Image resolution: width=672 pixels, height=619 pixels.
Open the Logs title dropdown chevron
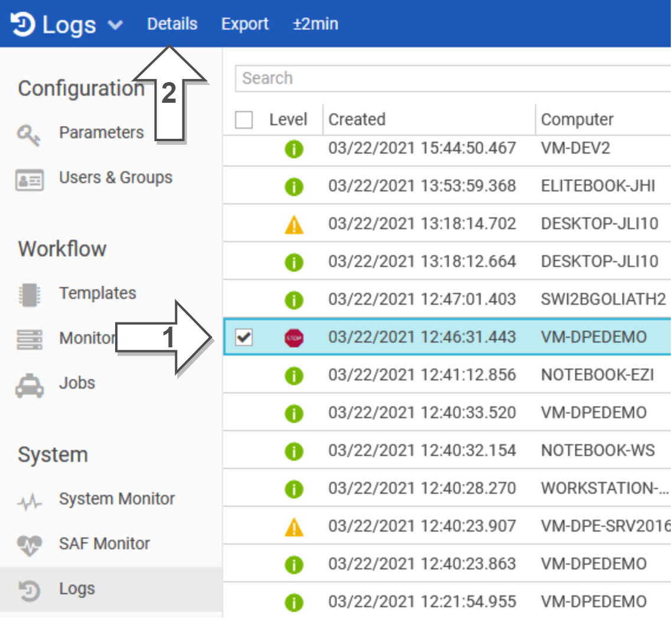tap(115, 25)
